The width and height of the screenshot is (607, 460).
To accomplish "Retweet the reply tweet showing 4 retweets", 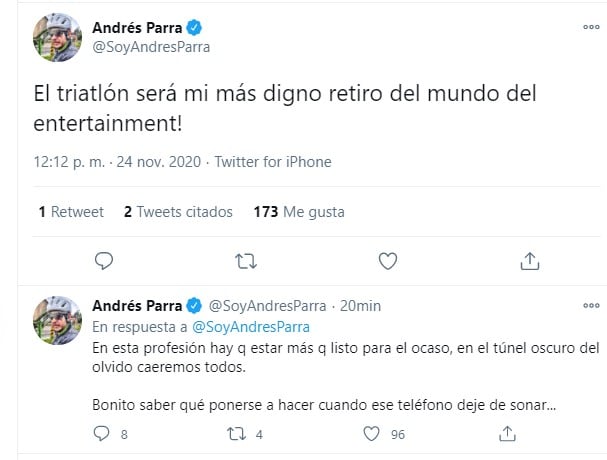I will (x=237, y=434).
